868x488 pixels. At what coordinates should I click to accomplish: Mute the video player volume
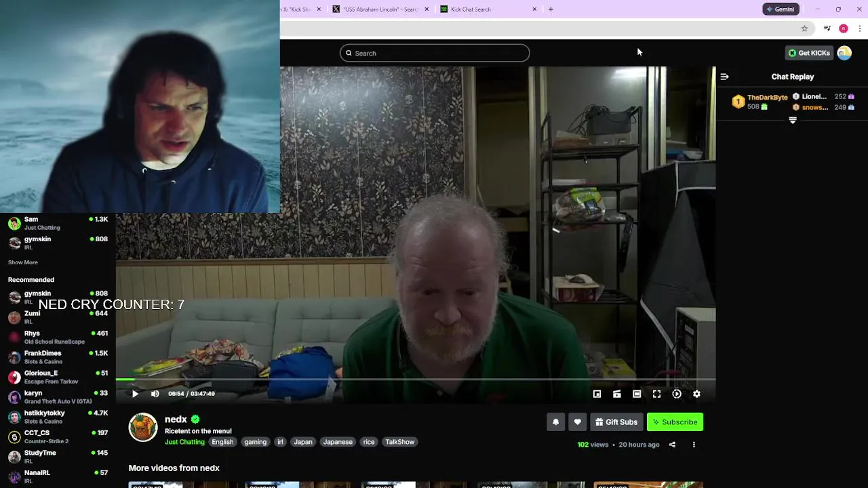click(155, 394)
